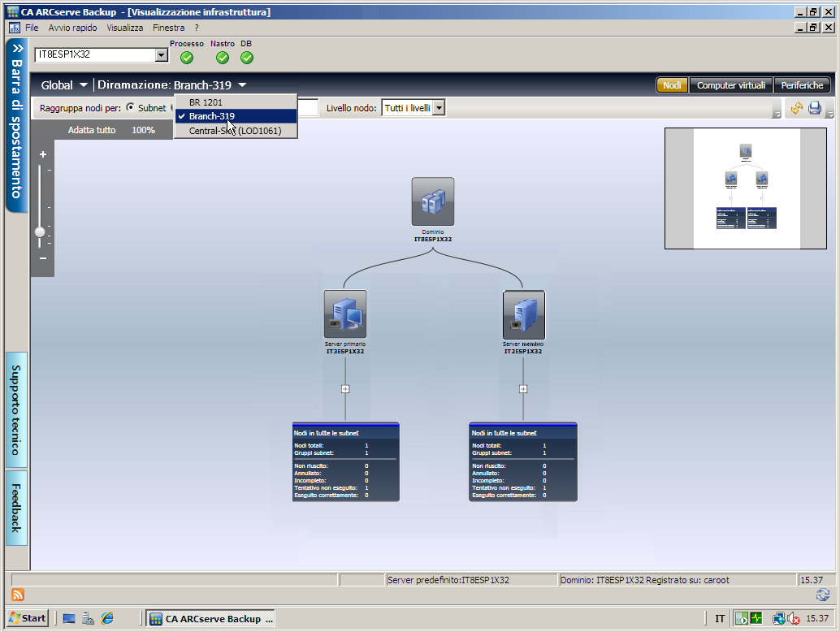Select the primary server IT3ESP1X32 icon
Image resolution: width=840 pixels, height=632 pixels.
click(x=345, y=314)
